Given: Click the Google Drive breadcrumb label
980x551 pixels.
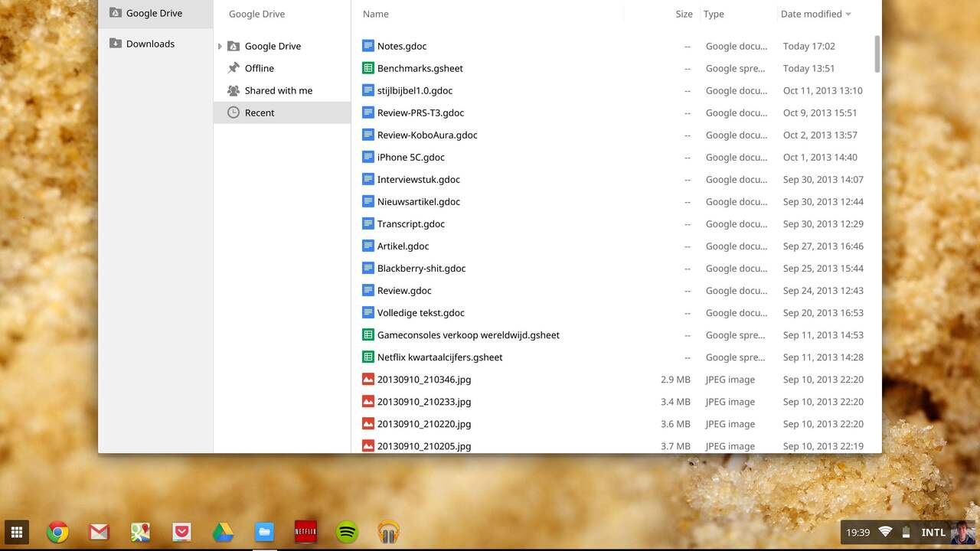Looking at the screenshot, I should pos(256,14).
